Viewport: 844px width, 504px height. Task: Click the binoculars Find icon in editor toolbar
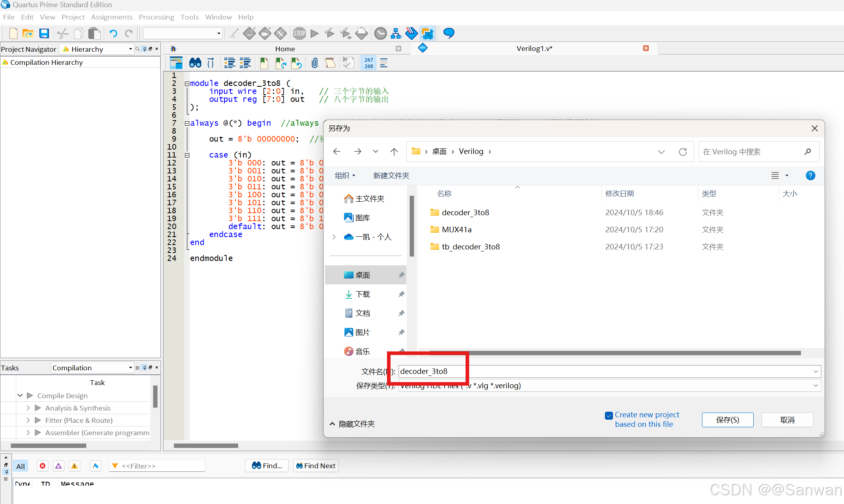pyautogui.click(x=195, y=63)
